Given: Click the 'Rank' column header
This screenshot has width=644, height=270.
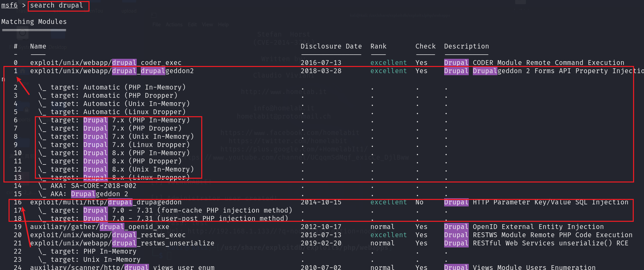Looking at the screenshot, I should coord(378,46).
